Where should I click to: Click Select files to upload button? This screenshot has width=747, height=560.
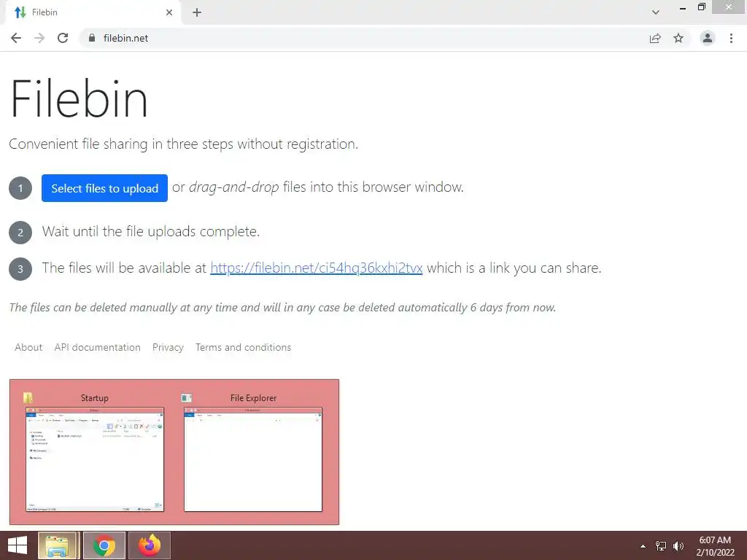[x=104, y=188]
